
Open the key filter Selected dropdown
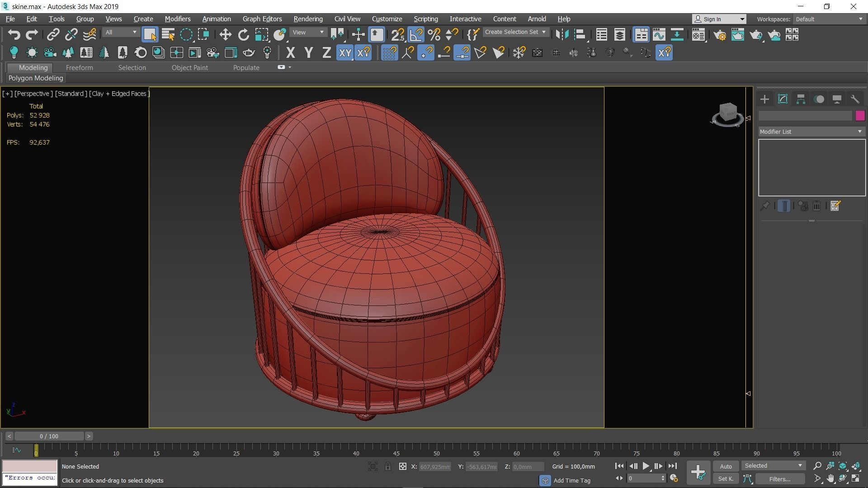tap(773, 466)
